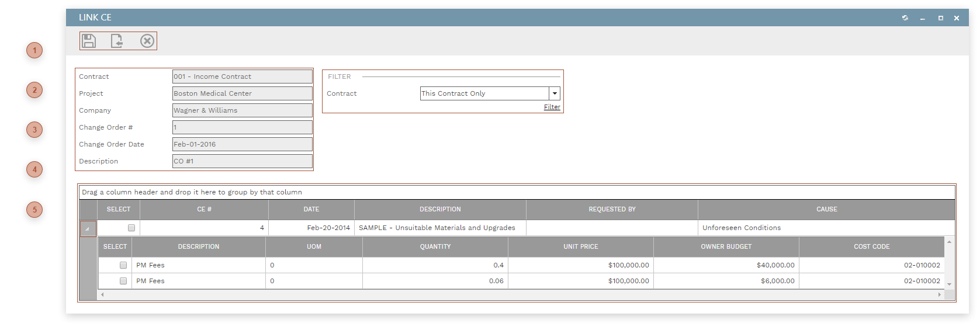Click callout marker number 5
The height and width of the screenshot is (327, 980).
pos(34,210)
